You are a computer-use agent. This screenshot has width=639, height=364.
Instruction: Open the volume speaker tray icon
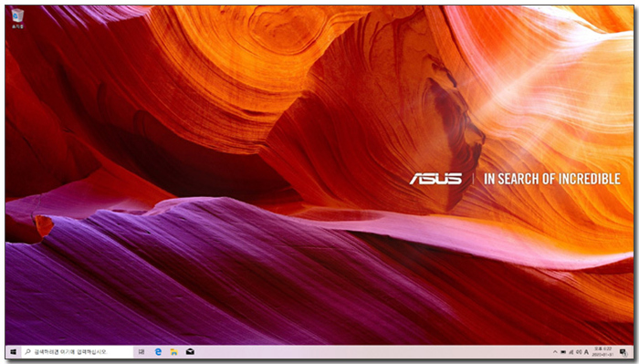pyautogui.click(x=579, y=352)
